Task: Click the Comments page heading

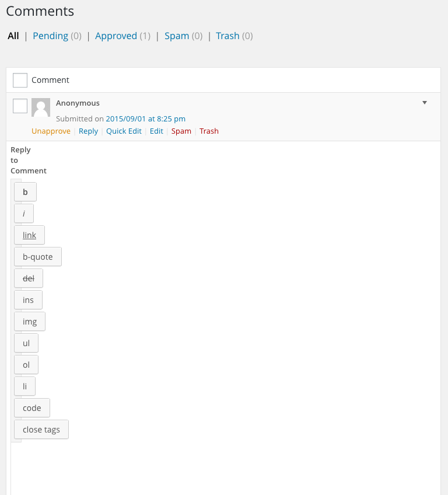Action: coord(40,11)
